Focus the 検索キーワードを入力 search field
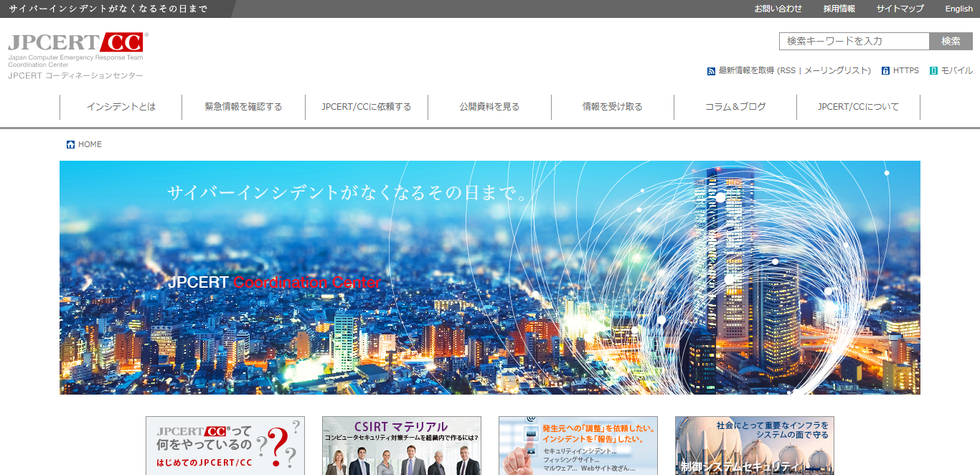 coord(854,41)
